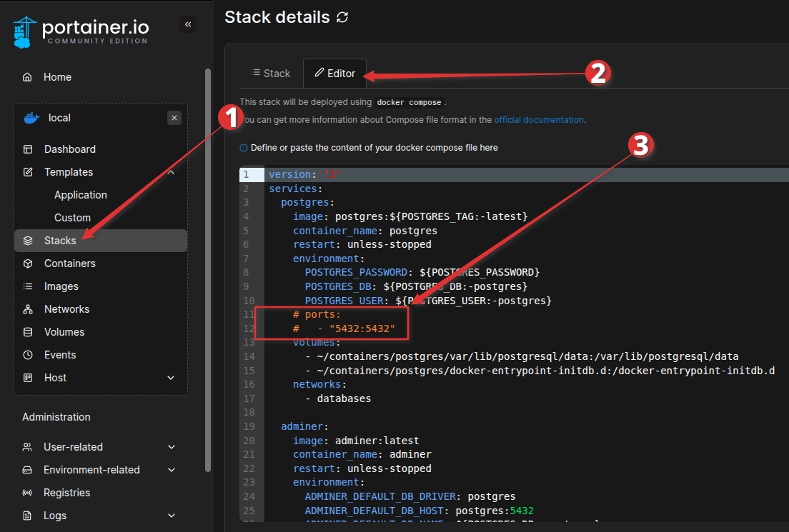This screenshot has height=532, width=789.
Task: Click the commented '# ports:' line
Action: coord(317,314)
